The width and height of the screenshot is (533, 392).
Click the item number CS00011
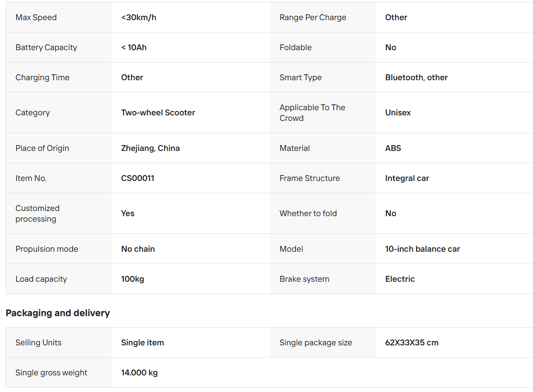point(138,178)
